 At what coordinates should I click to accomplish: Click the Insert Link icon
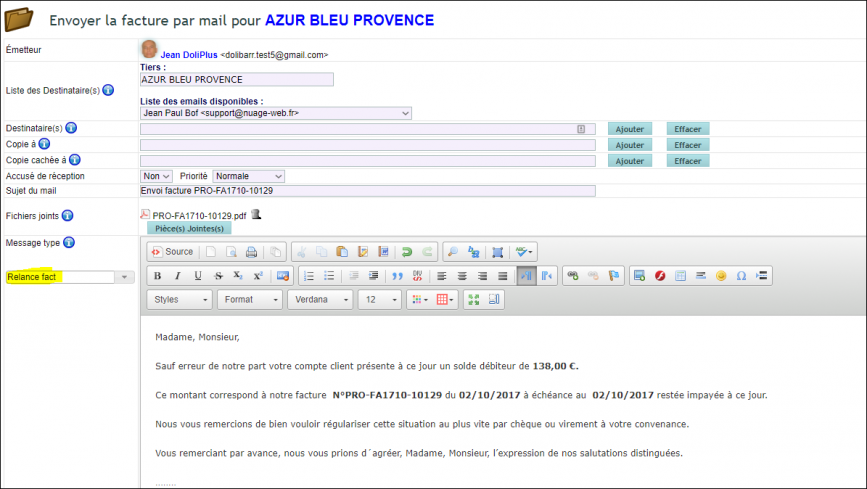573,275
